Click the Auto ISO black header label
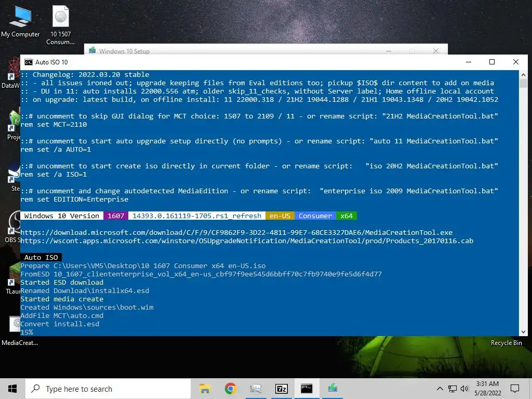Viewport: 532px width, 399px height. click(x=41, y=257)
